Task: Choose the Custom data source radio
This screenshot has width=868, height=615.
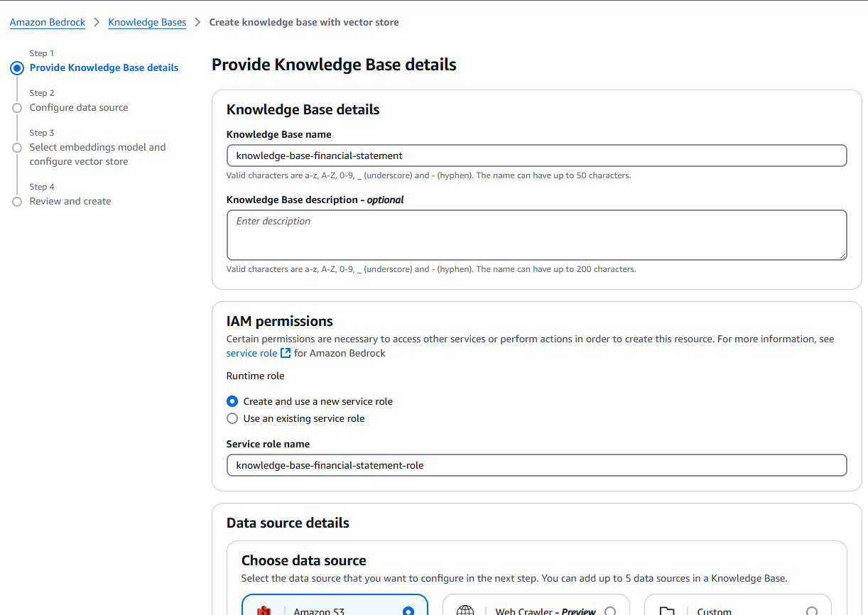Action: 811,611
